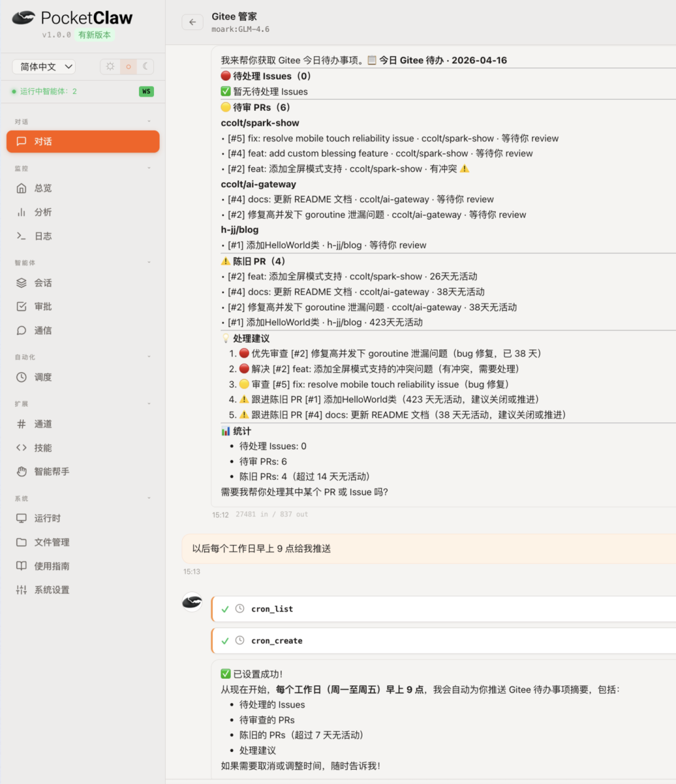Open 会话 sessions via layers icon
This screenshot has width=676, height=784.
click(x=21, y=283)
